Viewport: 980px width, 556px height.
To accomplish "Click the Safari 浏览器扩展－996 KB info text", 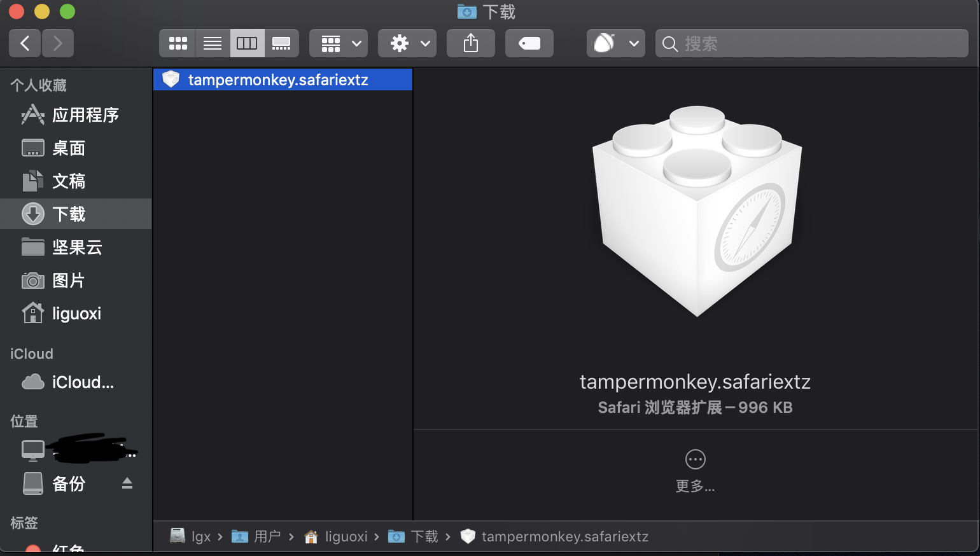I will tap(695, 408).
